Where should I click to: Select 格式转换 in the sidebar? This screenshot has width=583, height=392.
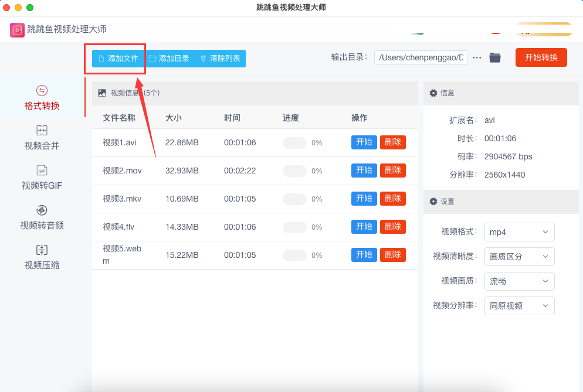click(x=42, y=98)
